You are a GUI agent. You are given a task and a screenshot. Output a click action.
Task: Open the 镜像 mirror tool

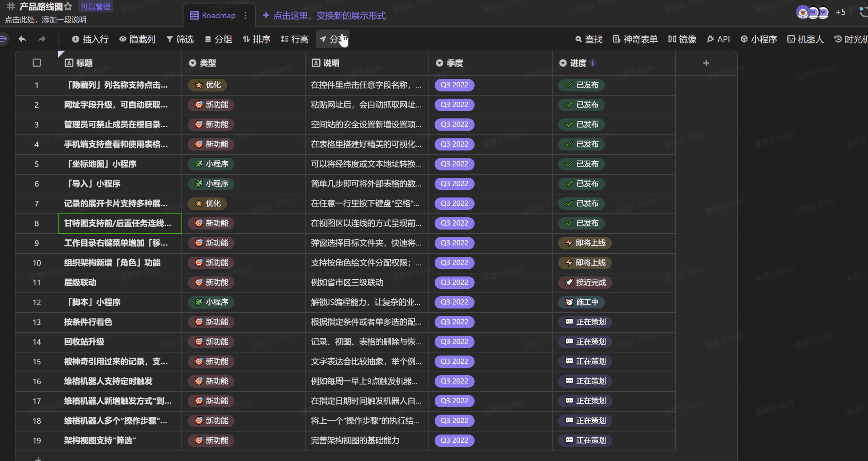coord(682,39)
